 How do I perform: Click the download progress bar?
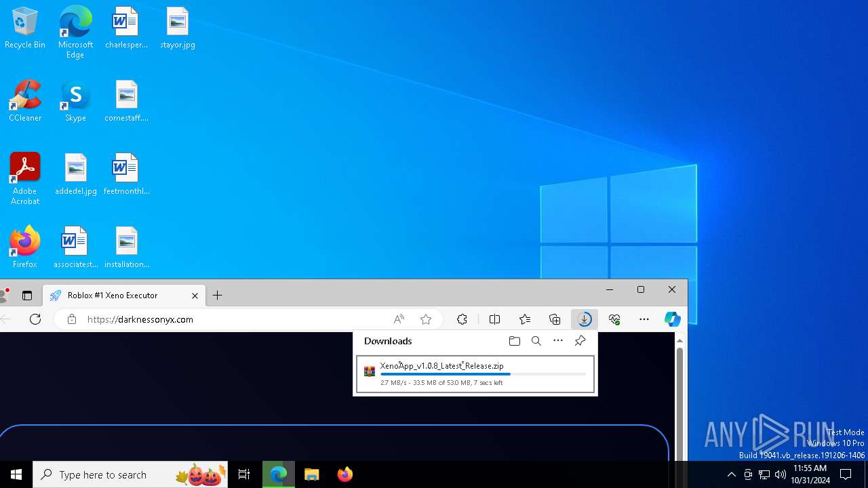click(x=483, y=374)
